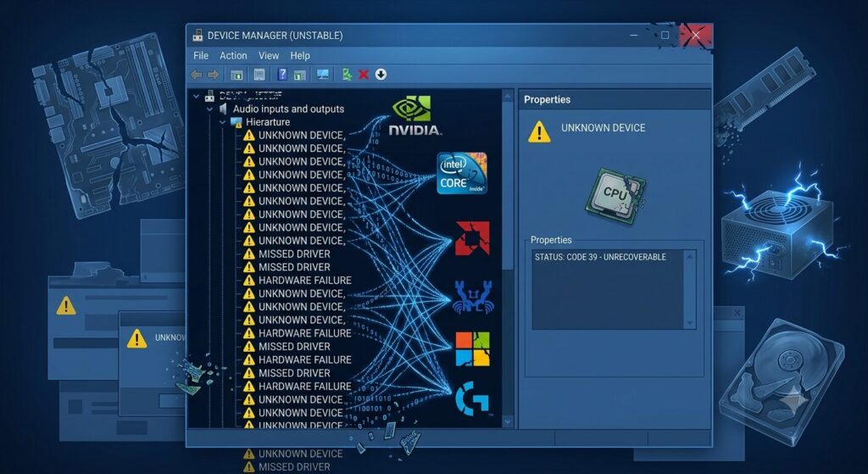Viewport: 868px width, 474px height.
Task: Minimize the Device Manager window
Action: [634, 36]
